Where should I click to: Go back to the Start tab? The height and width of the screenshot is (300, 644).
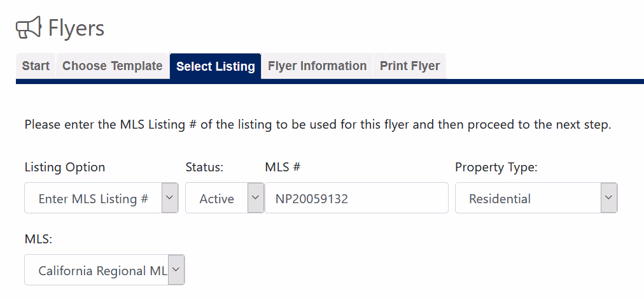click(36, 66)
